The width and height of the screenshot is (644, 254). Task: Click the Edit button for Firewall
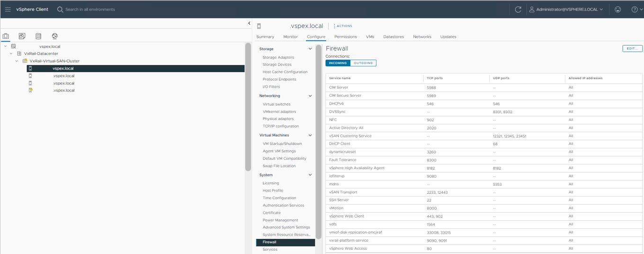click(x=632, y=48)
